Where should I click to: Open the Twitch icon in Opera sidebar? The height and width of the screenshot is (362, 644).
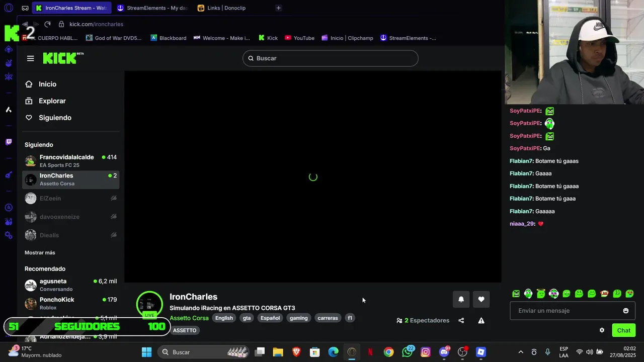(x=9, y=142)
